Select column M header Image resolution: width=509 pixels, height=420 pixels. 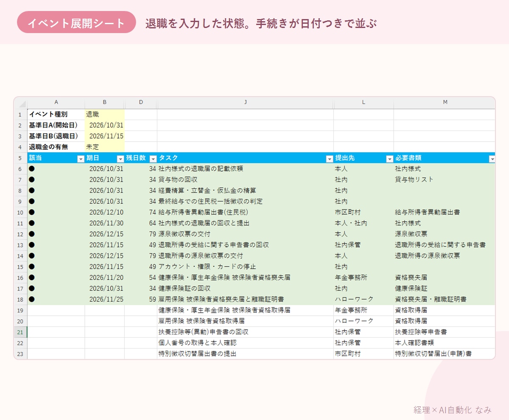(x=445, y=103)
